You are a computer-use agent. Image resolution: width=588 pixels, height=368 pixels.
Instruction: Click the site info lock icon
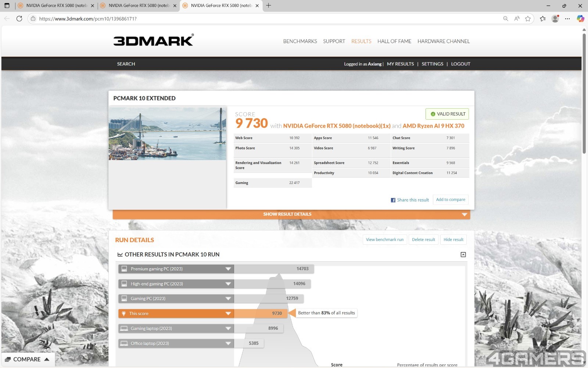click(33, 18)
